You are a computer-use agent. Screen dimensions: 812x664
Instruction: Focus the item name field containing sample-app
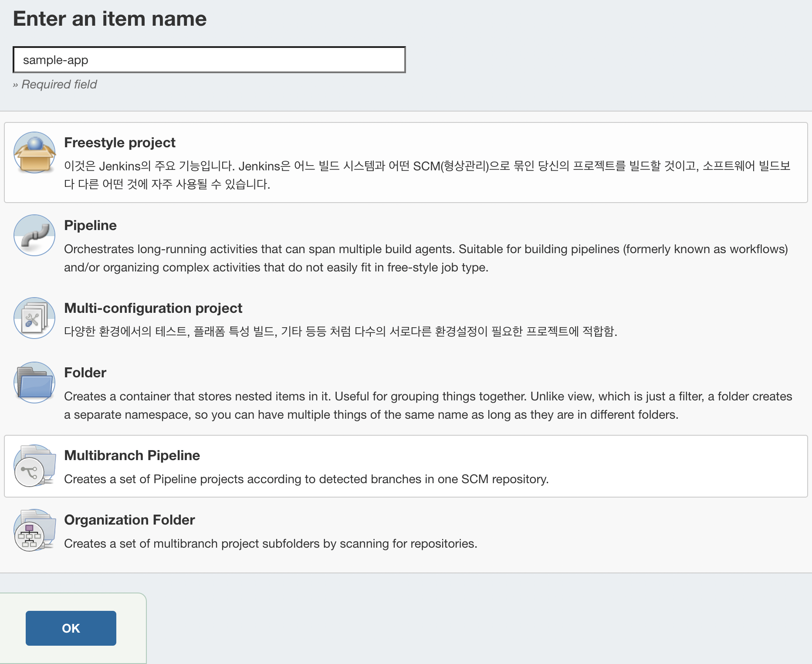tap(209, 60)
